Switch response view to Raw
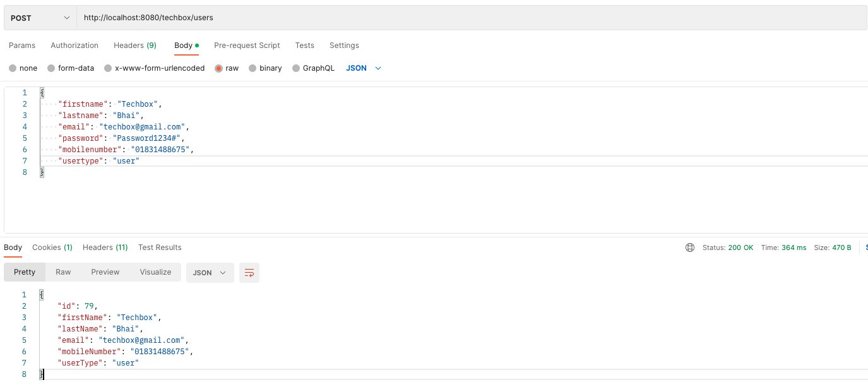 [x=63, y=272]
